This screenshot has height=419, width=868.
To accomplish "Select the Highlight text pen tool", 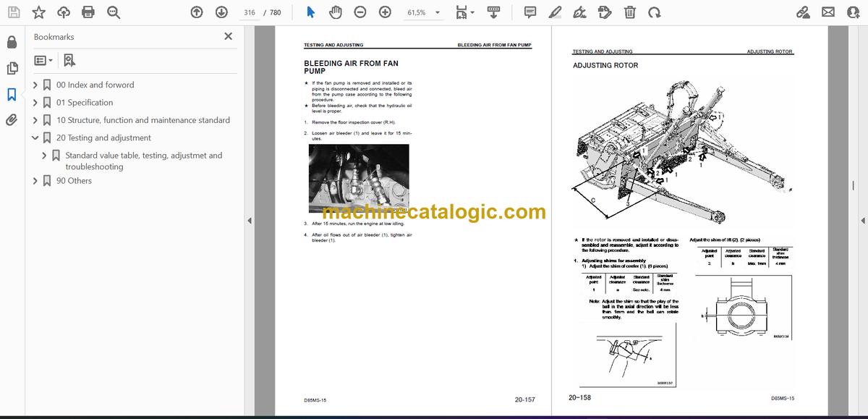I will click(555, 12).
